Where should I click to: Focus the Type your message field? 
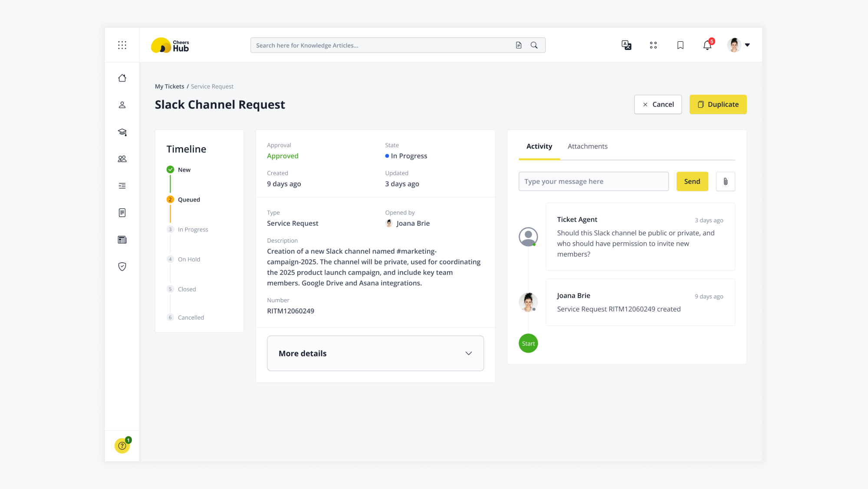(x=593, y=182)
